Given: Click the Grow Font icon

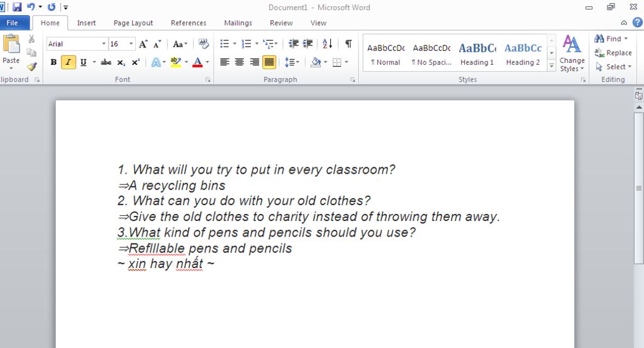Looking at the screenshot, I should [x=144, y=44].
